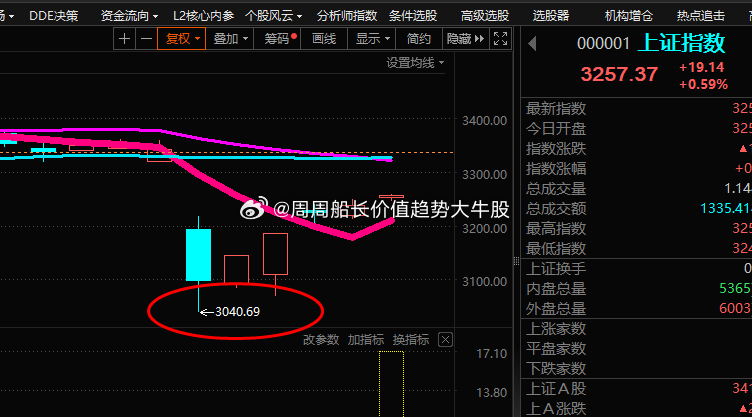The image size is (752, 417).
Task: Click 总成交量 row label
Action: click(556, 189)
